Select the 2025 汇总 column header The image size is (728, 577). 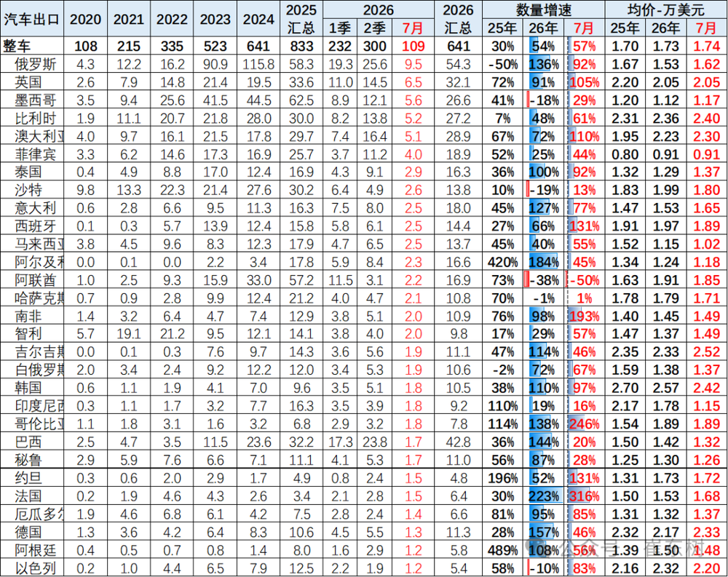coord(301,19)
